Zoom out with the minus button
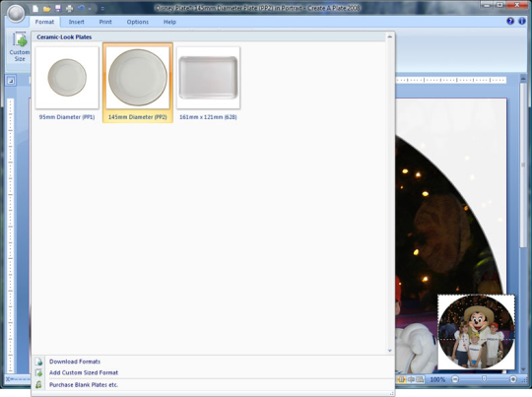This screenshot has width=532, height=397. tap(455, 379)
